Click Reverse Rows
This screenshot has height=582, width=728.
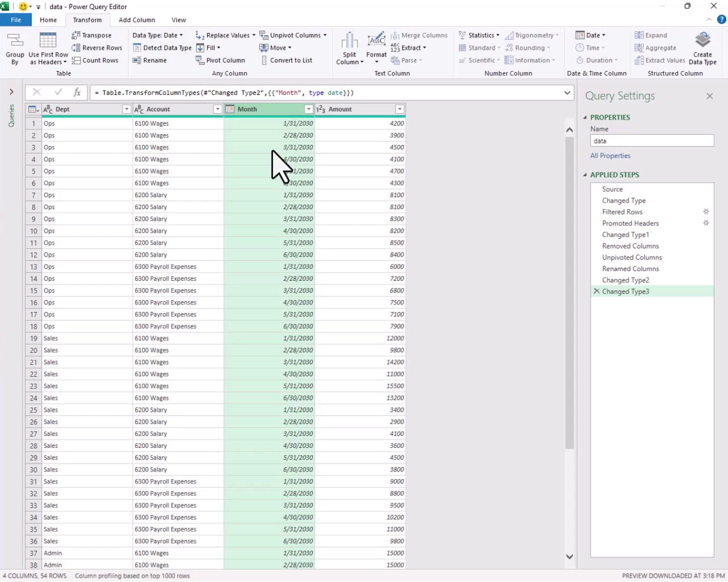coord(97,47)
